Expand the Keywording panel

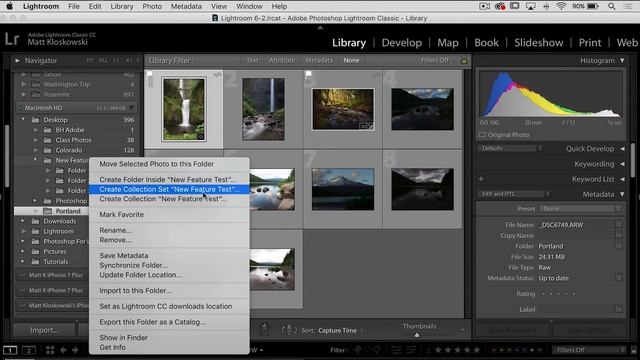[x=622, y=164]
